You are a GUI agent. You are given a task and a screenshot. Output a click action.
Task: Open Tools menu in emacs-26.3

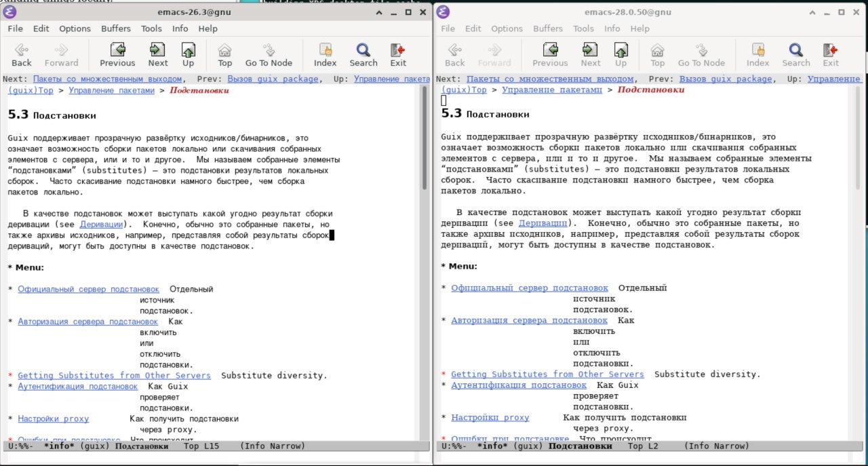pos(151,28)
